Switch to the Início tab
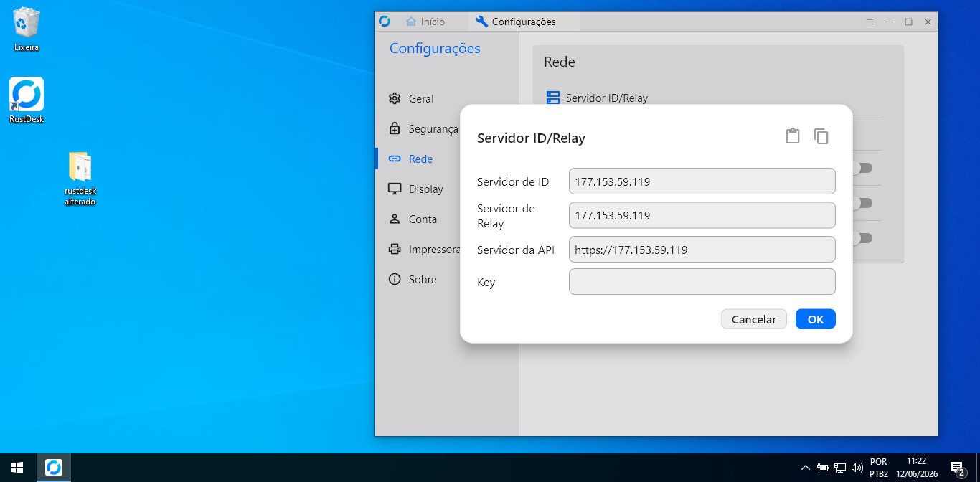980x482 pixels. tap(425, 22)
